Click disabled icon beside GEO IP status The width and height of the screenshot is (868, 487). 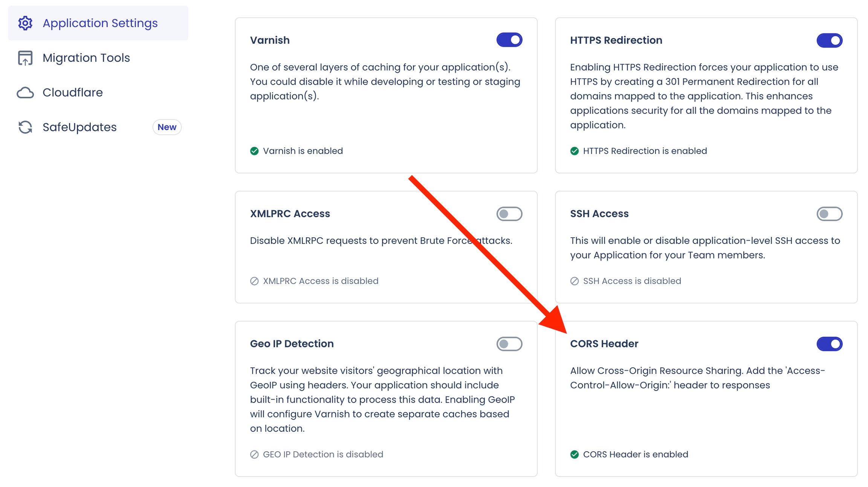tap(254, 455)
